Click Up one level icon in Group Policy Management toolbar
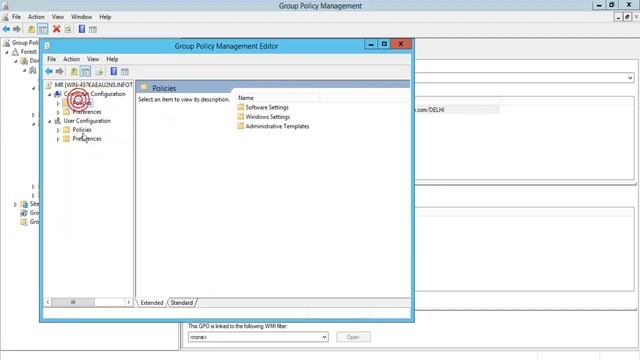The image size is (640, 360). [31, 29]
